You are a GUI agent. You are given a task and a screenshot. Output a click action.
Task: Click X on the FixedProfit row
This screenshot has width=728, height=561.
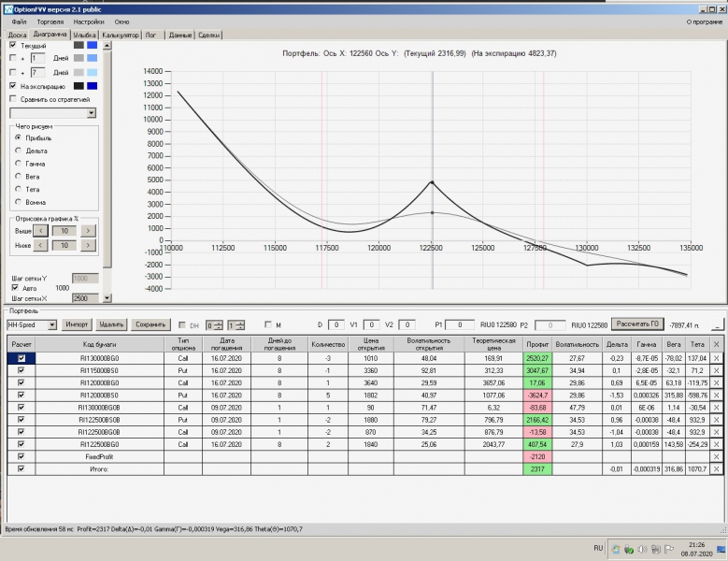(717, 456)
